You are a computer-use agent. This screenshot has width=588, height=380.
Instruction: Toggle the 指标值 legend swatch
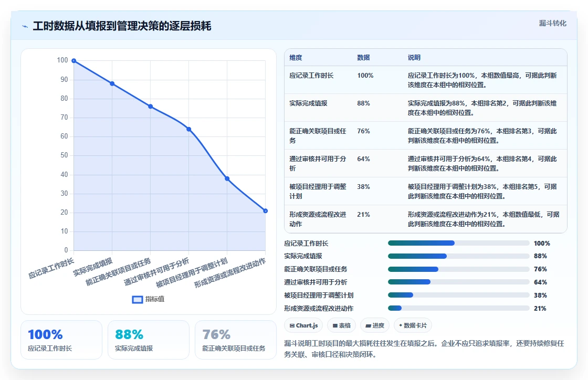(138, 299)
